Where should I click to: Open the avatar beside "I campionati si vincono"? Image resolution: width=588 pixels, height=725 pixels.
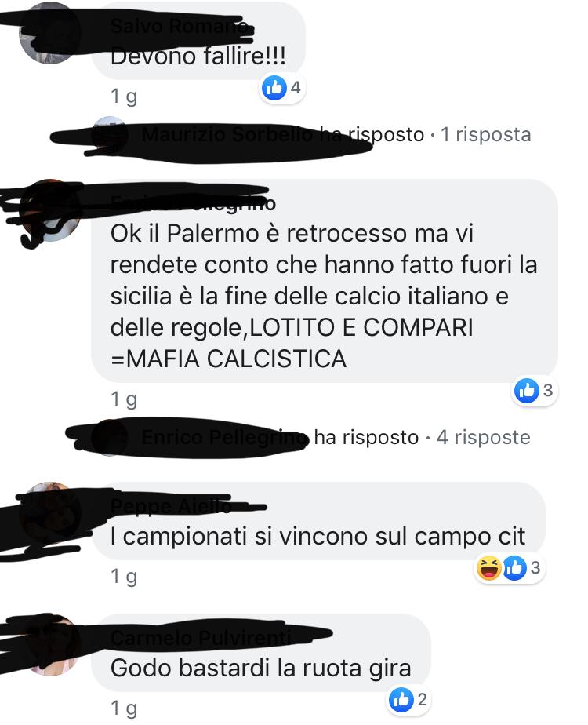point(49,513)
